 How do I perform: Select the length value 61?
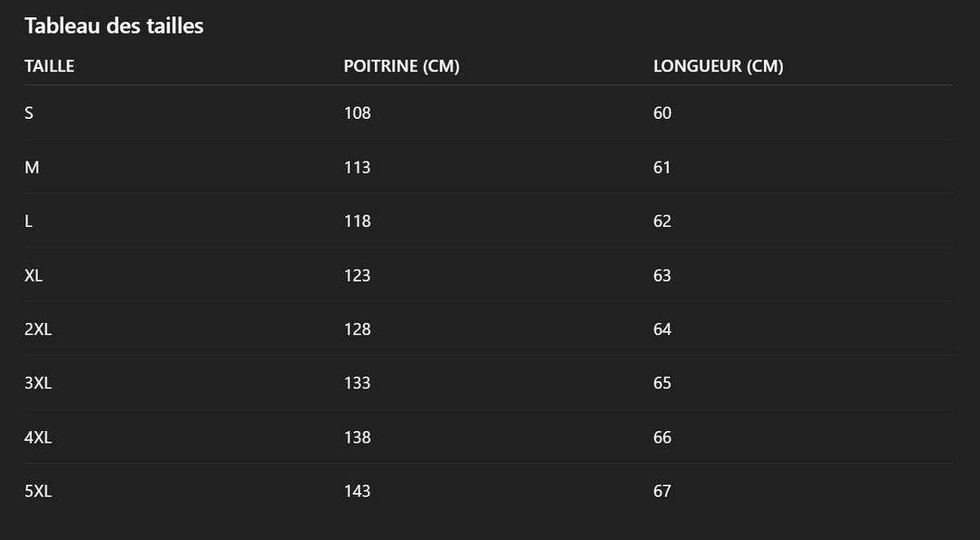click(662, 168)
